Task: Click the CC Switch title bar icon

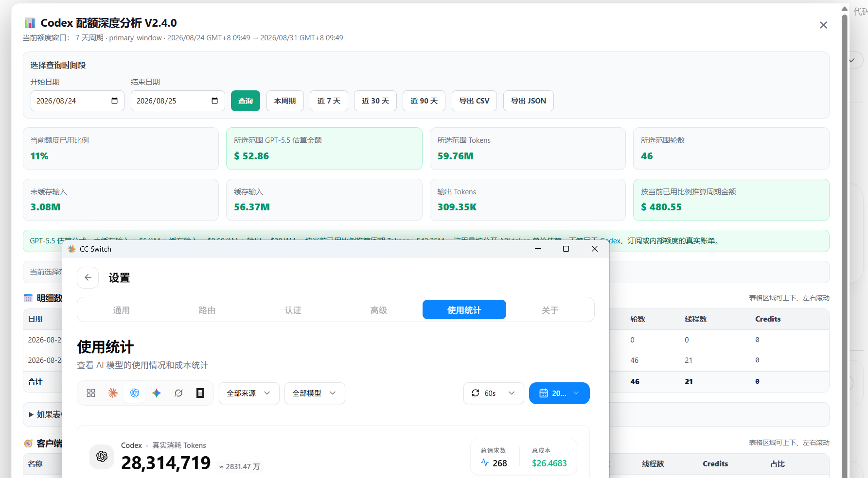Action: [72, 249]
